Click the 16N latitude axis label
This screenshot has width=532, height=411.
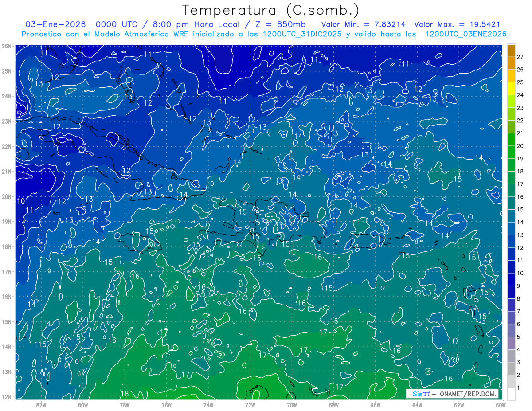[x=6, y=297]
